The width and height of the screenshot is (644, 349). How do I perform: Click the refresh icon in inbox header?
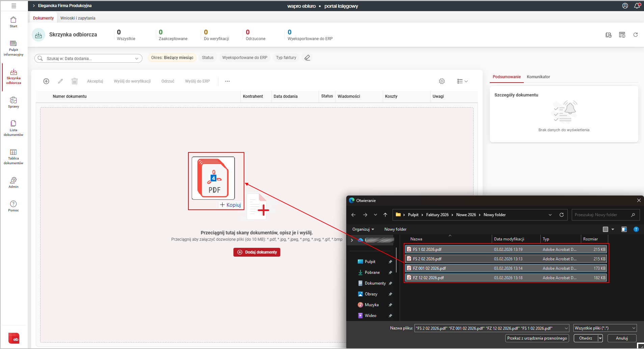coord(635,35)
